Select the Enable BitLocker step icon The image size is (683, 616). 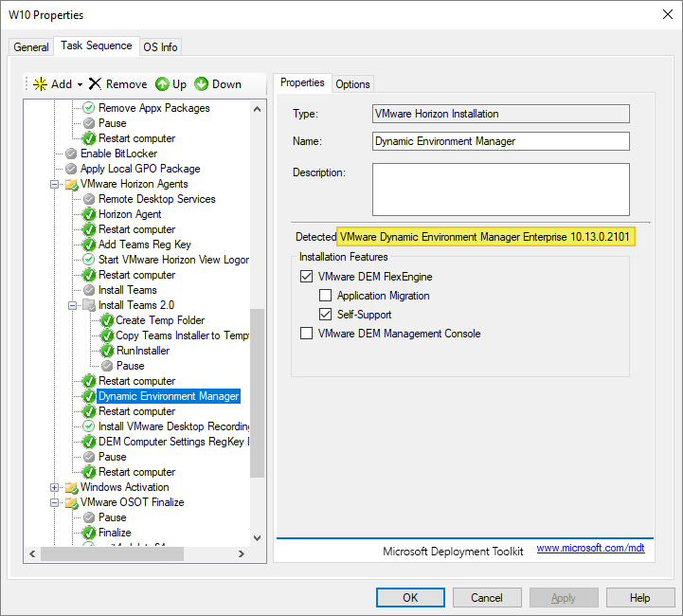coord(71,154)
